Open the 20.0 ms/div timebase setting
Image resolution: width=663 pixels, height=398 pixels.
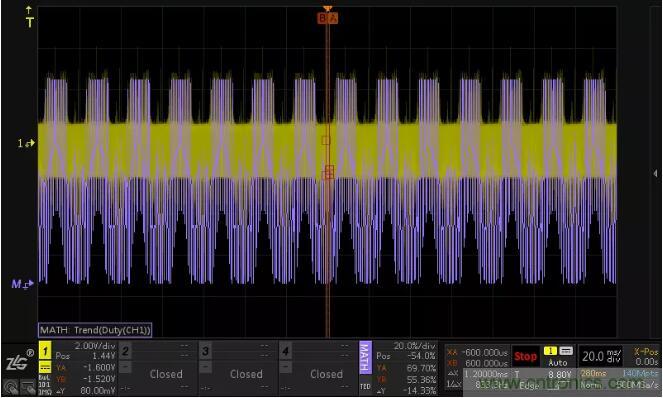tap(602, 356)
